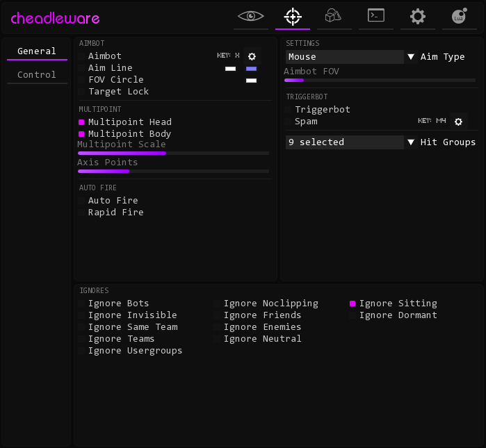Change the Aimbot KEY: X bind
This screenshot has height=448, width=486.
click(x=229, y=56)
